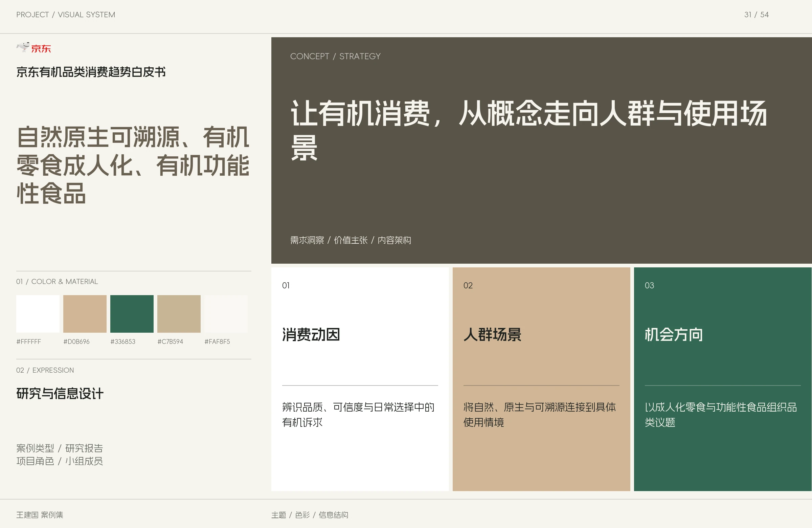Click the number 03 on the green card

[x=649, y=285]
